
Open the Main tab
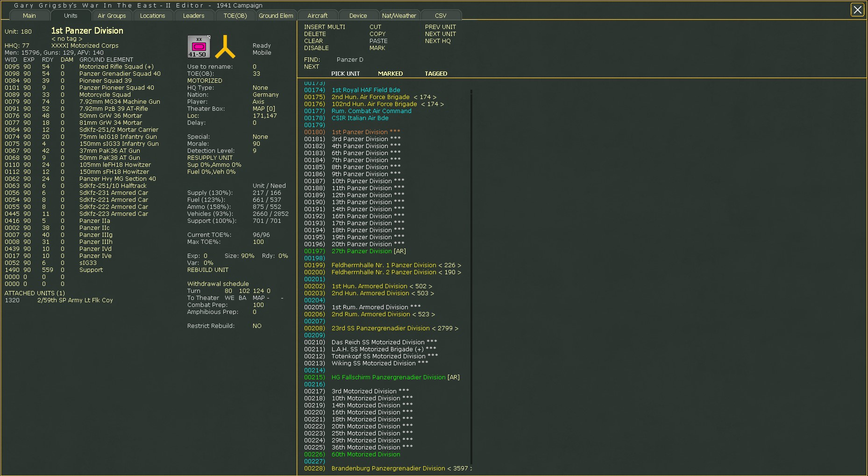(x=29, y=15)
